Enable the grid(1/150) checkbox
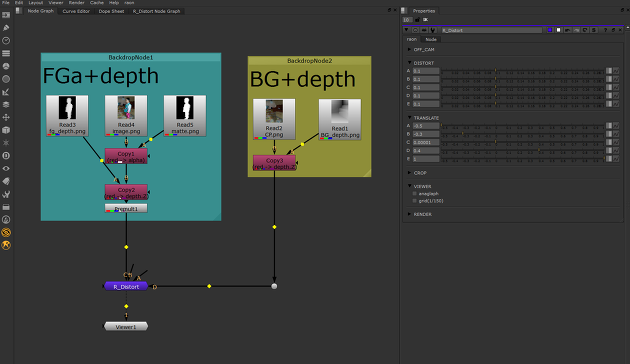The image size is (630, 364). click(415, 201)
